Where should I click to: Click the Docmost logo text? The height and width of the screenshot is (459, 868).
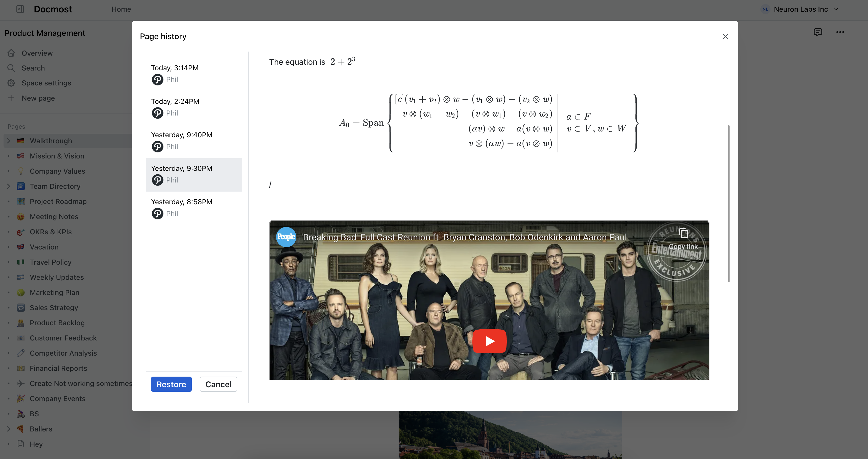53,9
